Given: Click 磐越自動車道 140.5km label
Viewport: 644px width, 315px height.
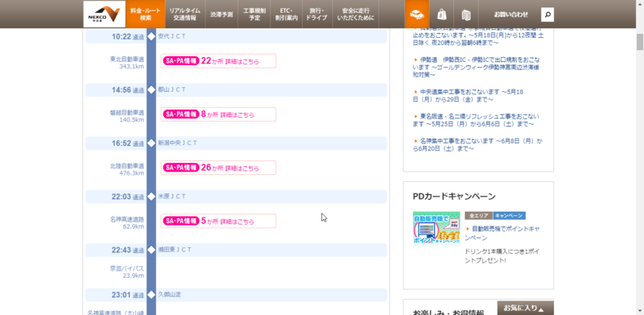Looking at the screenshot, I should click(127, 116).
